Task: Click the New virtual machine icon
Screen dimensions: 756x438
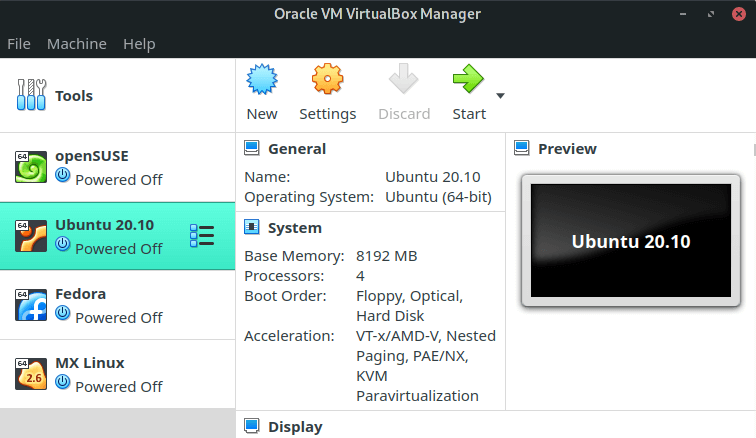Action: click(x=262, y=79)
